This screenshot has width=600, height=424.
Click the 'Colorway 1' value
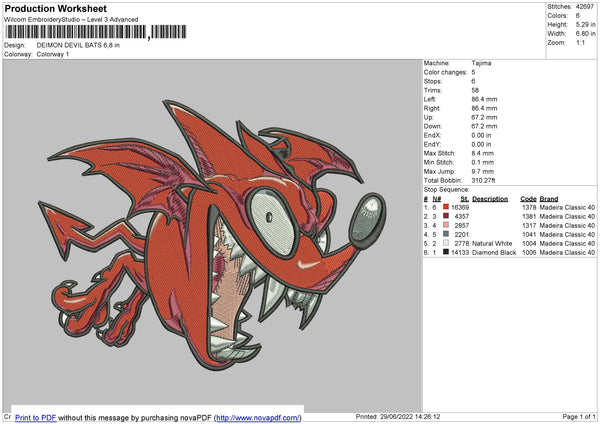point(53,54)
